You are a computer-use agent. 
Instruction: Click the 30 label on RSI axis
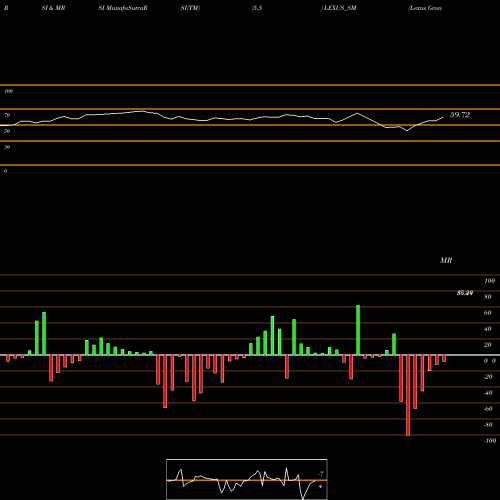7,147
